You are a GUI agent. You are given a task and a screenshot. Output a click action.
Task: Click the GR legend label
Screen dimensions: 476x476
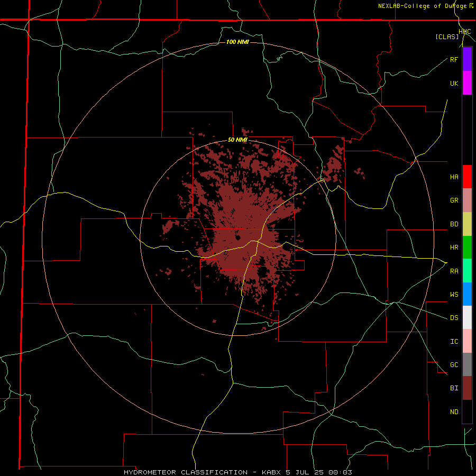pyautogui.click(x=454, y=200)
